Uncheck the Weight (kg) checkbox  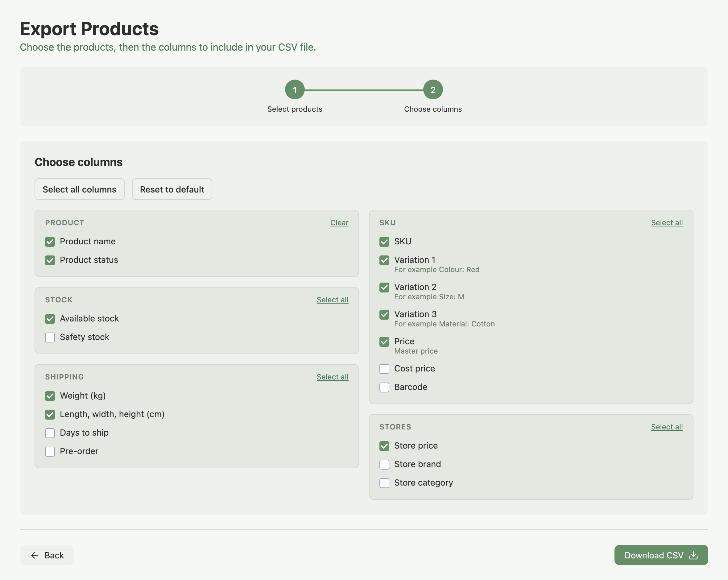point(50,396)
